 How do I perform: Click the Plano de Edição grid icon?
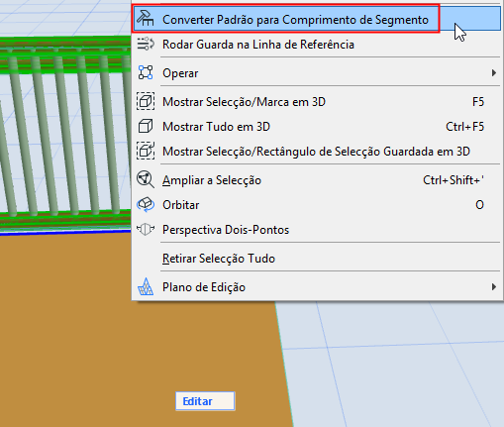tap(146, 286)
